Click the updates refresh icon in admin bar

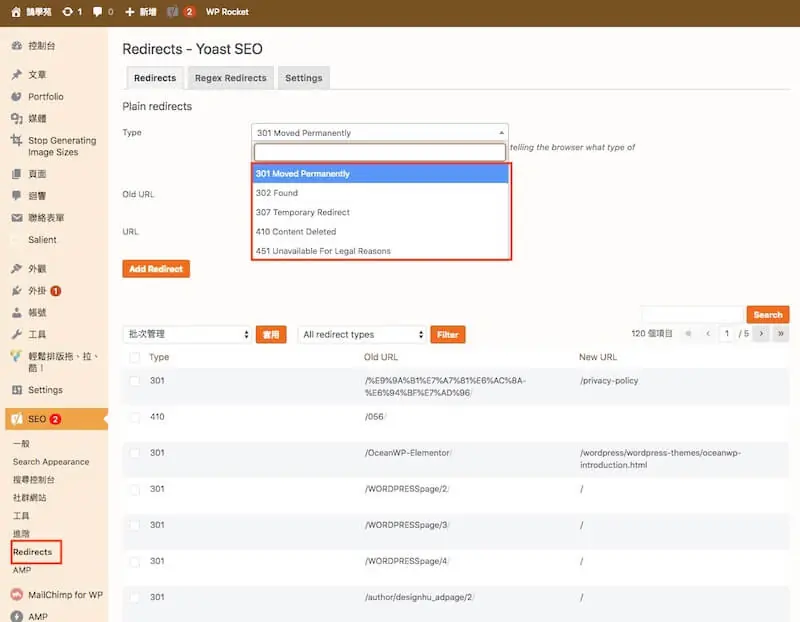click(67, 12)
